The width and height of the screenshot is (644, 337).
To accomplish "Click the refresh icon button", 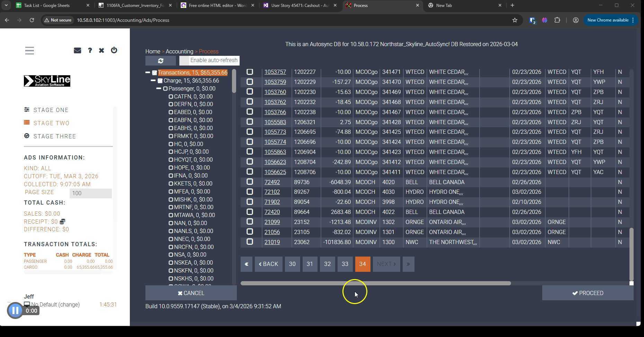I will click(x=160, y=61).
